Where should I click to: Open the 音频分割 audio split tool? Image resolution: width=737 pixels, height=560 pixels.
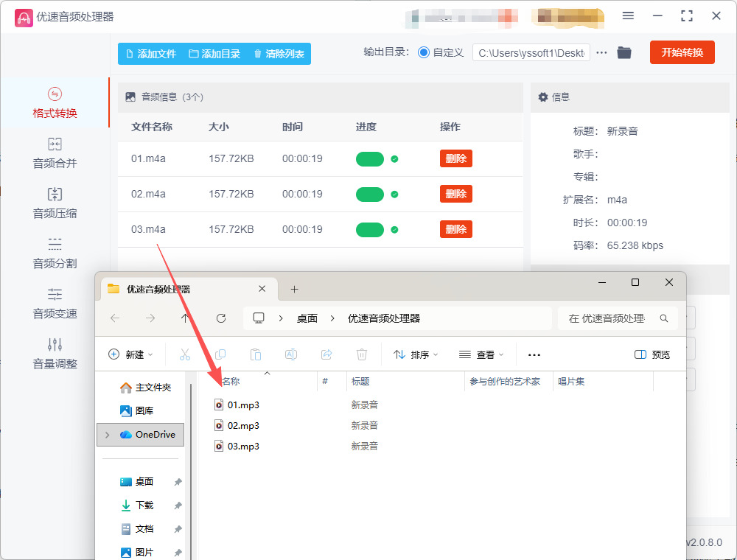tap(55, 253)
